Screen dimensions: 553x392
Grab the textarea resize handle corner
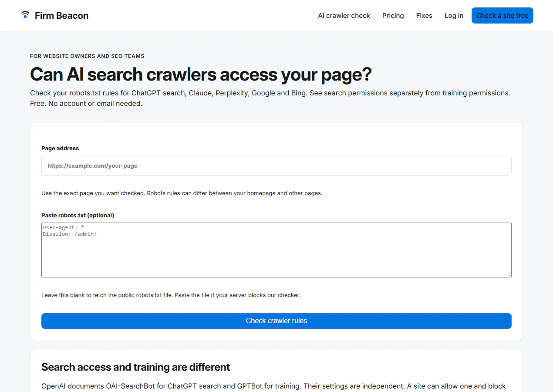[x=509, y=274]
